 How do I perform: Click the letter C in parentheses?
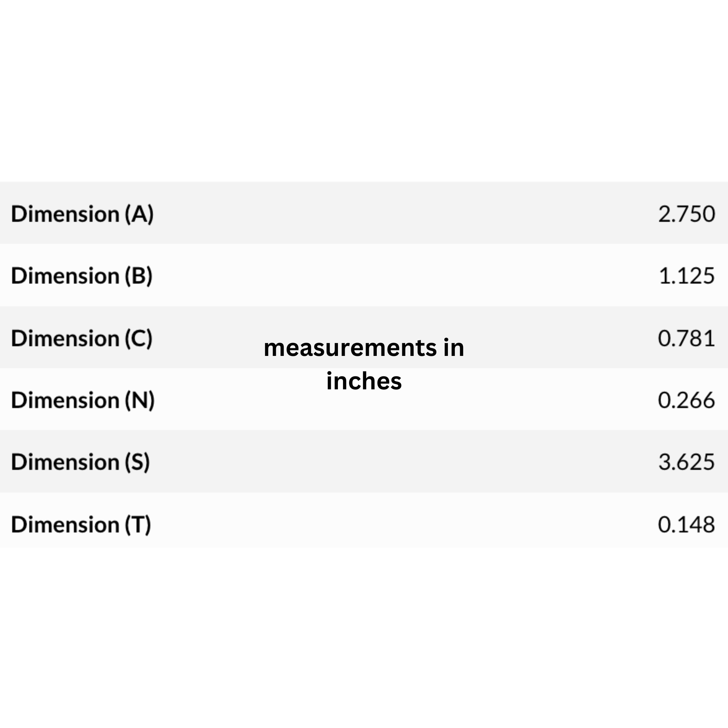coord(139,338)
